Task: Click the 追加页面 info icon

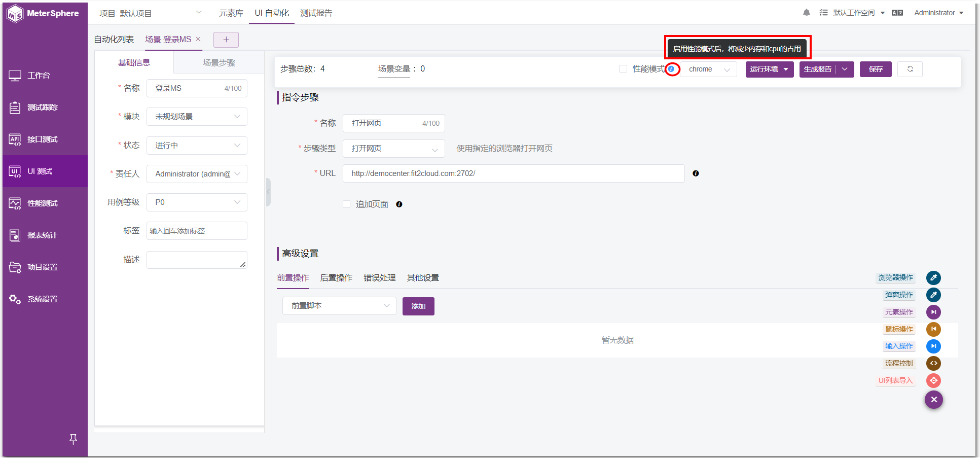Action: point(399,204)
